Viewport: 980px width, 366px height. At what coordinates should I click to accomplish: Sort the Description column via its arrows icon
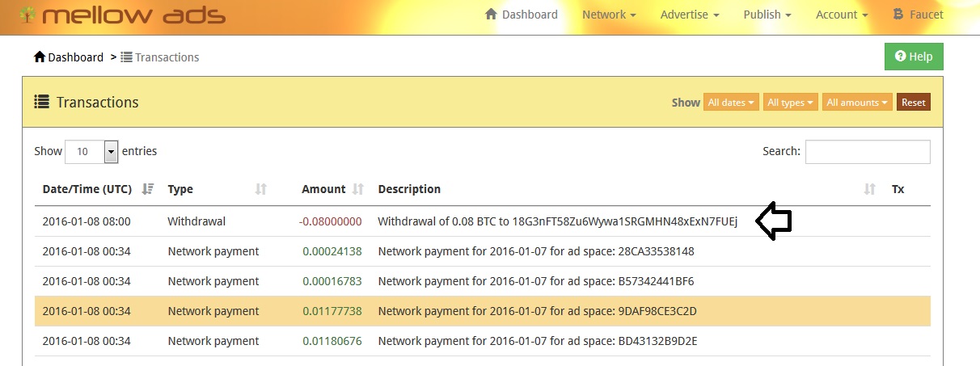pyautogui.click(x=869, y=189)
